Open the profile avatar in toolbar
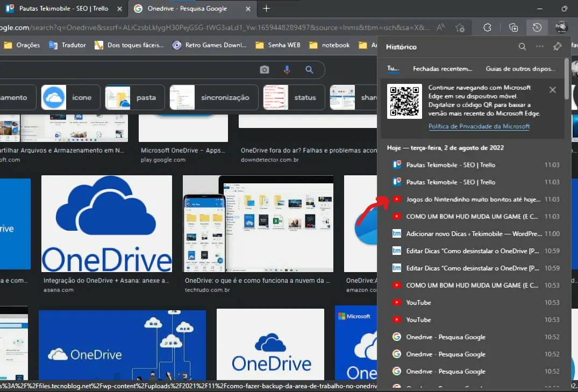578x392 pixels. (x=561, y=27)
